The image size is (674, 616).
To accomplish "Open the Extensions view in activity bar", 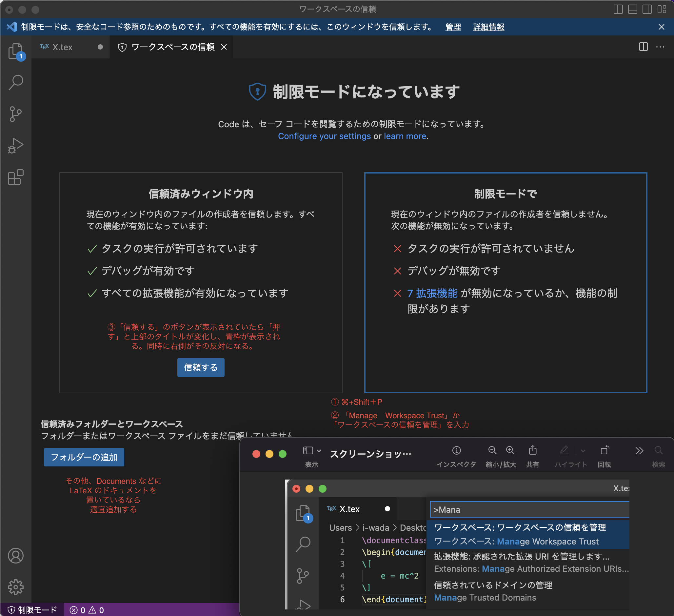I will [16, 177].
